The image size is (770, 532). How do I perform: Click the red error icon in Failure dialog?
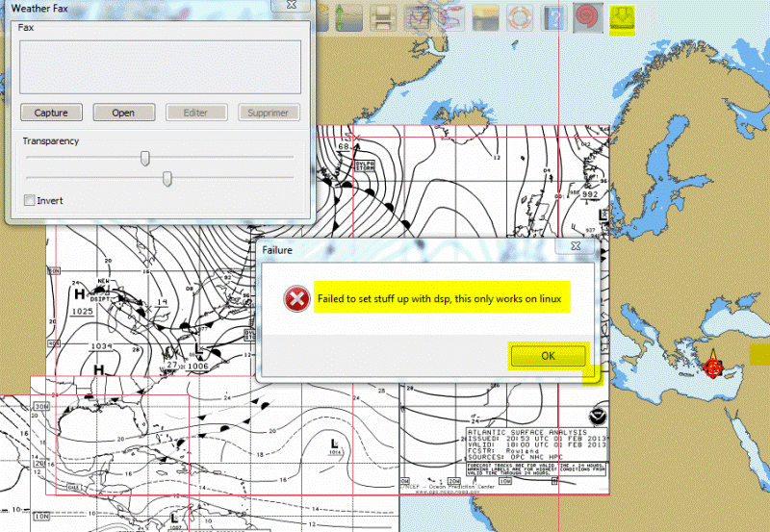point(295,300)
